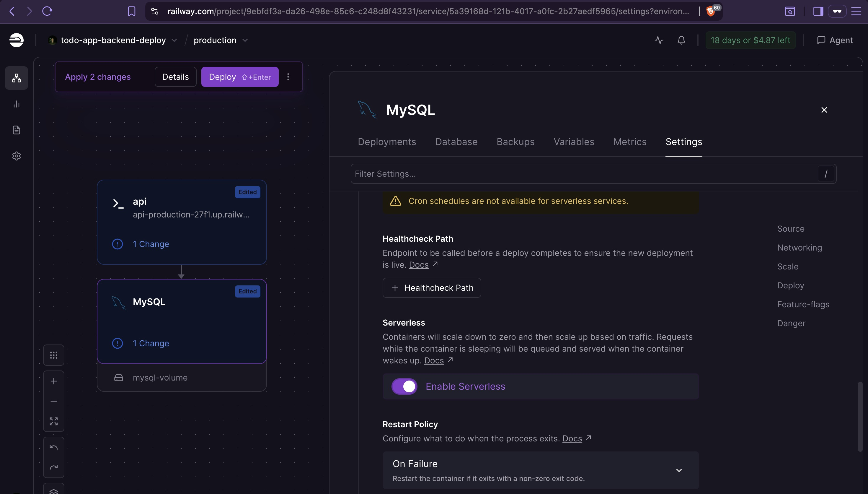Open the changes Details button
This screenshot has height=494, width=868.
click(x=175, y=77)
